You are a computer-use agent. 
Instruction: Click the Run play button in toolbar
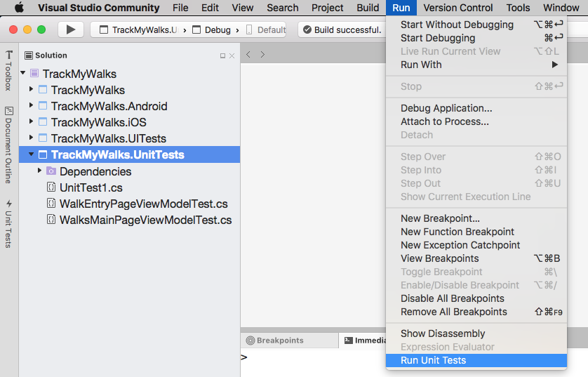point(70,29)
